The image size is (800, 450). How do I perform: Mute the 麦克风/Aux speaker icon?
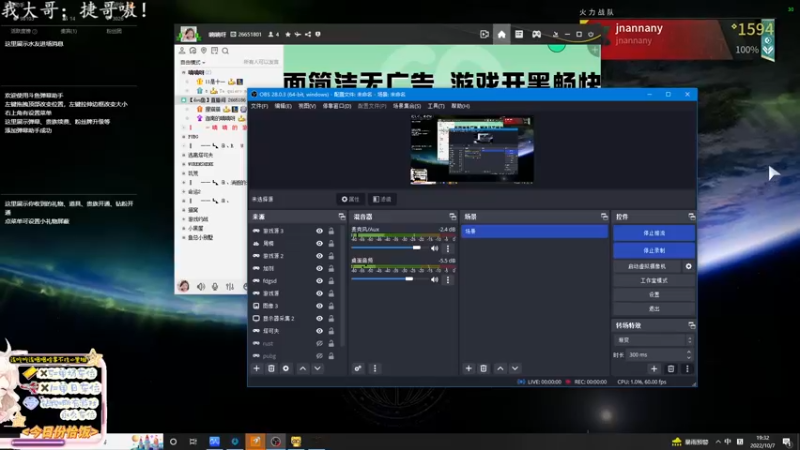434,248
